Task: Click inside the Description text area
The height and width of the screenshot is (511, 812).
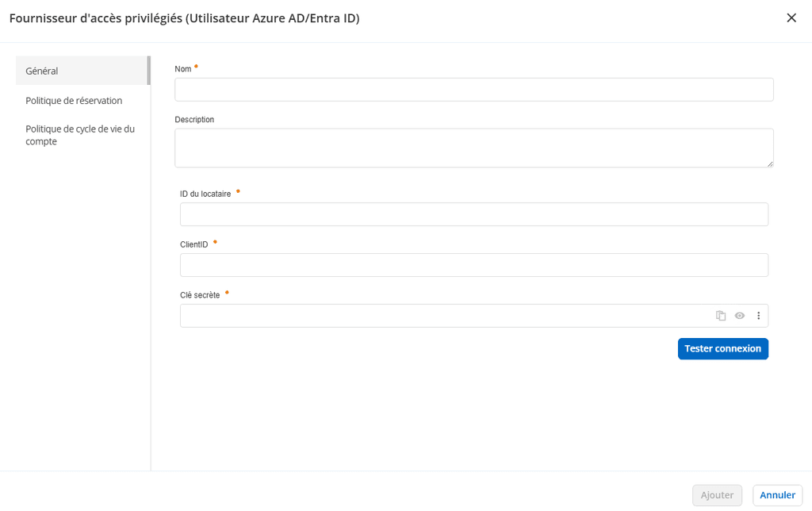Action: [473, 147]
